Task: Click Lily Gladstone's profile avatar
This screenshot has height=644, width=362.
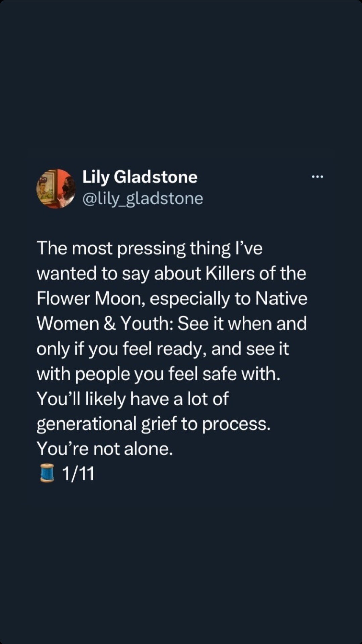Action: click(x=56, y=189)
